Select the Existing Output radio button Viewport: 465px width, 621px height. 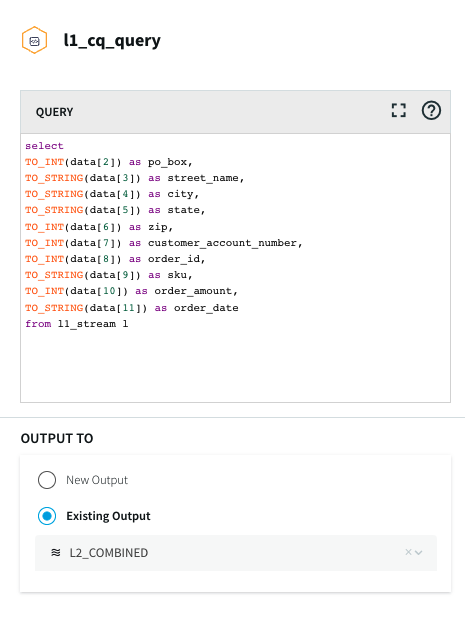(x=47, y=516)
